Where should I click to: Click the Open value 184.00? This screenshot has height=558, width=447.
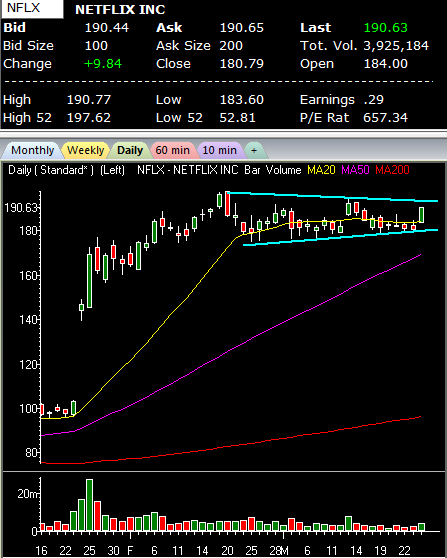[x=385, y=64]
